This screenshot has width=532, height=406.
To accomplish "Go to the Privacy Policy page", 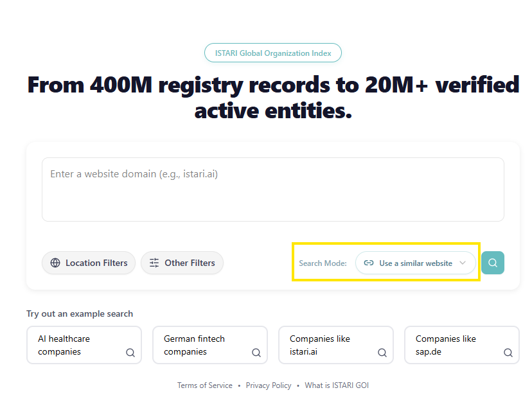I will click(x=269, y=385).
